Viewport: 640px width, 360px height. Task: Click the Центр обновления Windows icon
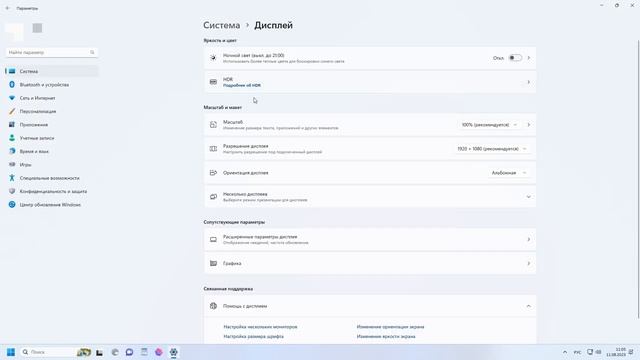pyautogui.click(x=12, y=204)
